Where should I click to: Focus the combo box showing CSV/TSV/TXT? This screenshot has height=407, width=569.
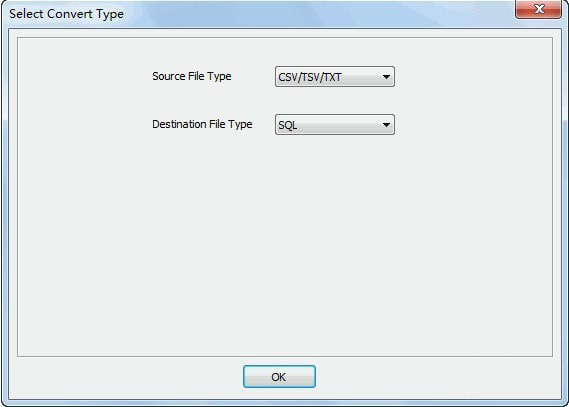[335, 77]
